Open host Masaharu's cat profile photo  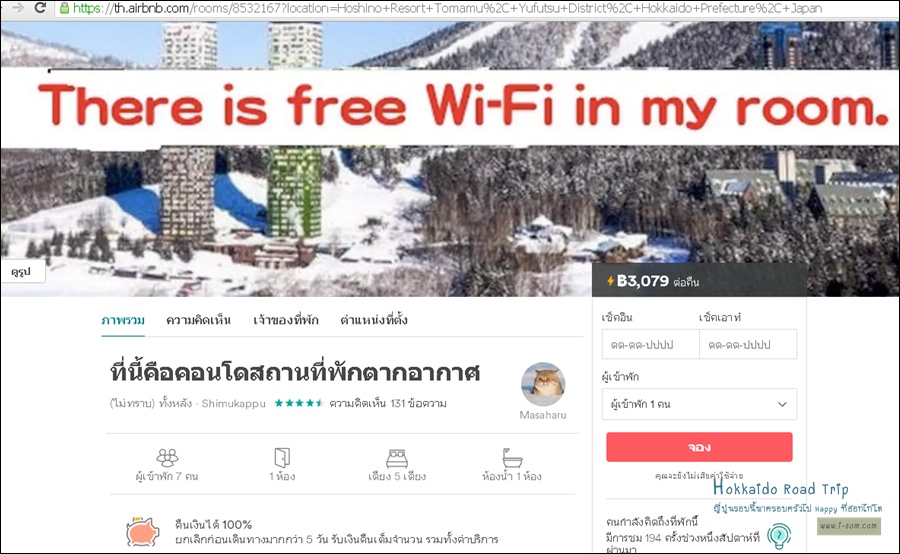click(x=543, y=384)
